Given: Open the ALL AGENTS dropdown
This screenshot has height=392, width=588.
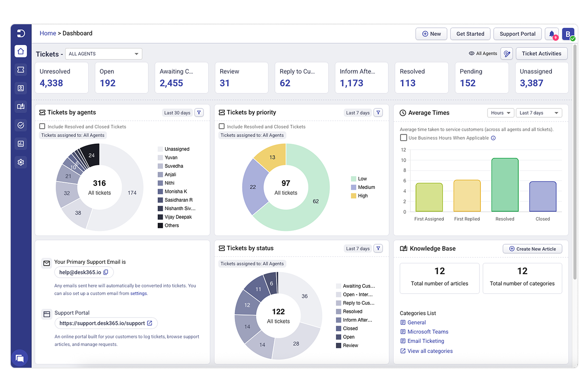Looking at the screenshot, I should point(103,54).
